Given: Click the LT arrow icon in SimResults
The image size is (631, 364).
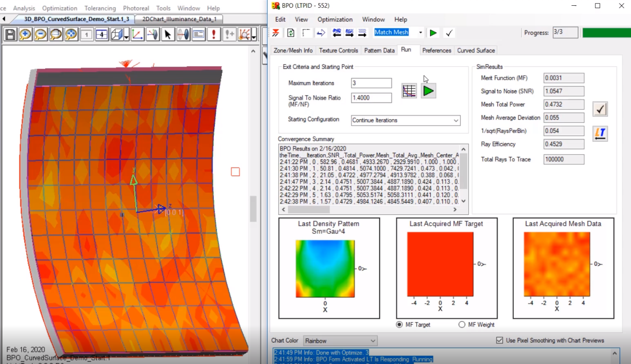Looking at the screenshot, I should tap(600, 133).
